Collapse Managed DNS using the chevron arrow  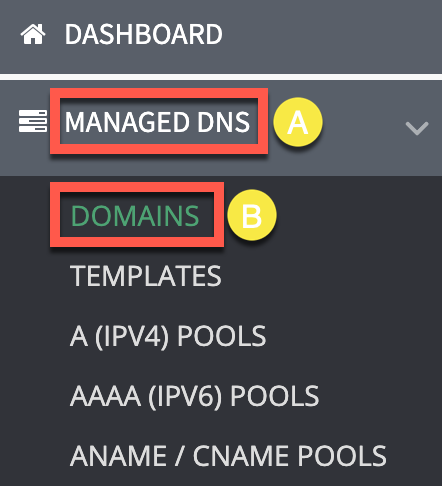pos(417,128)
